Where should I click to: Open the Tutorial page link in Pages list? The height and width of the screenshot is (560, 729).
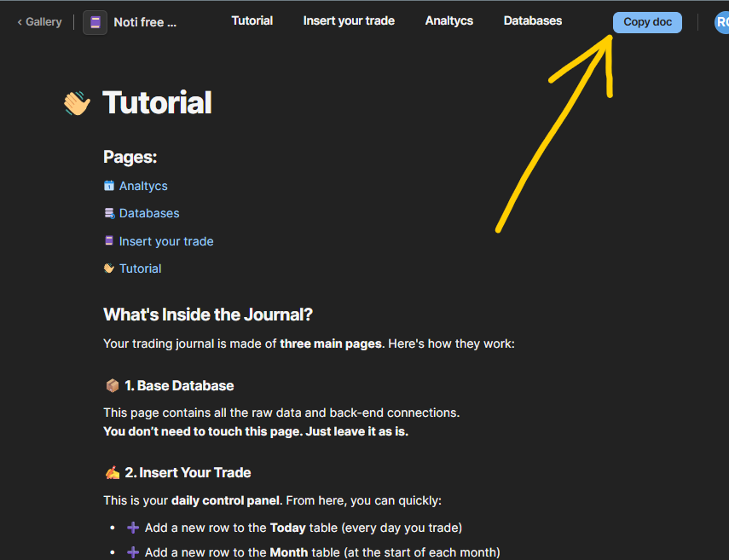click(x=140, y=268)
